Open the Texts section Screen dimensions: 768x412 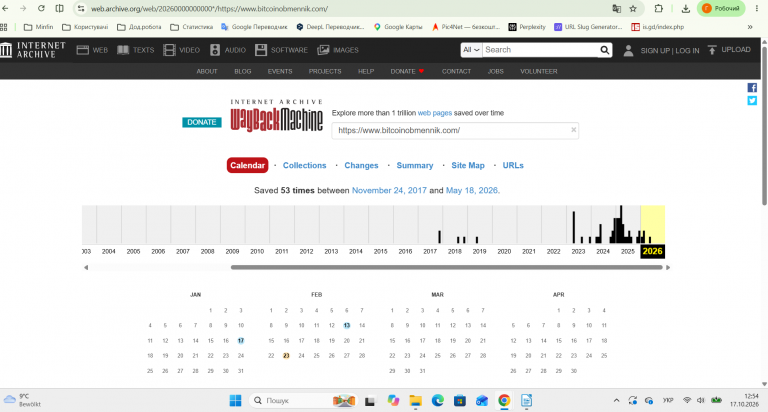(136, 50)
